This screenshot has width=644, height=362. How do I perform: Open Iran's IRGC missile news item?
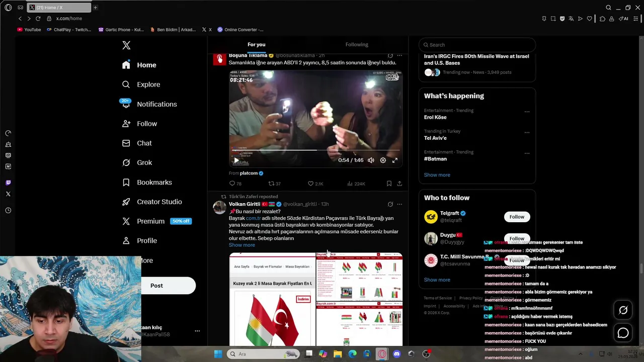476,64
